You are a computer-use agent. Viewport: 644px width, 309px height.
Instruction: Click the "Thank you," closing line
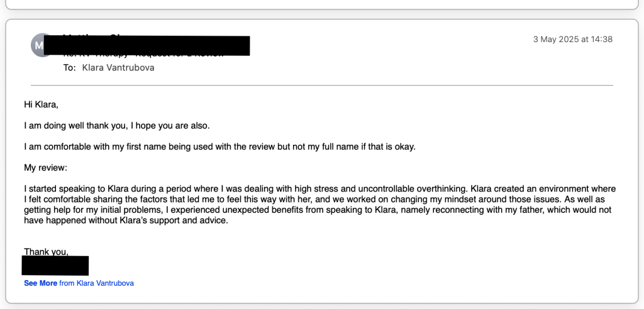(x=46, y=252)
